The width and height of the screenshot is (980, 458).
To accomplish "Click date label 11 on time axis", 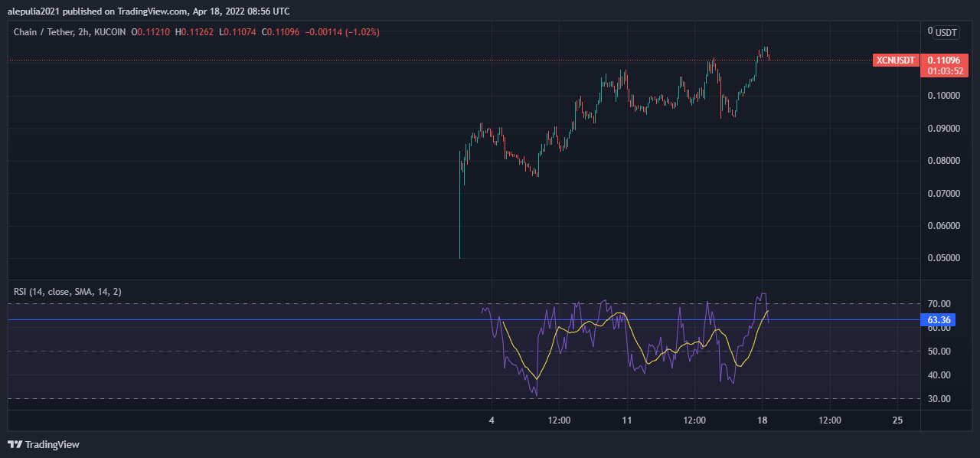I will point(627,420).
